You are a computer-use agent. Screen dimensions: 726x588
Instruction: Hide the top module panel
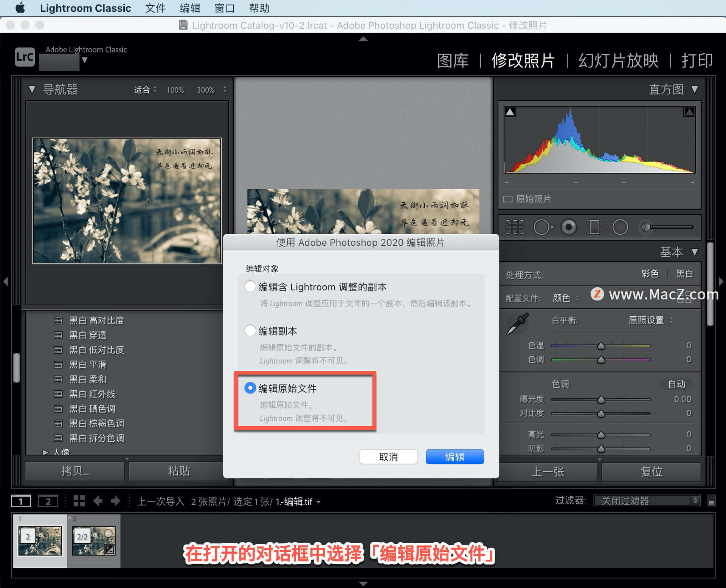coord(363,39)
